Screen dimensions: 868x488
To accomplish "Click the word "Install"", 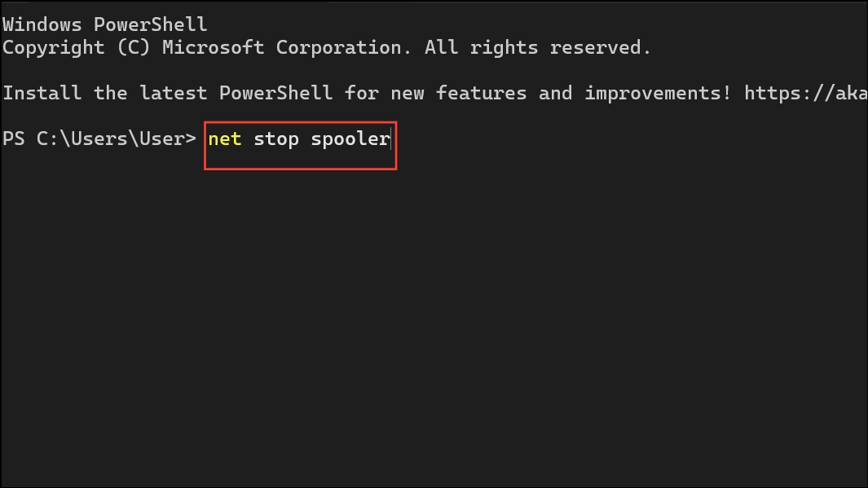I will 42,93.
